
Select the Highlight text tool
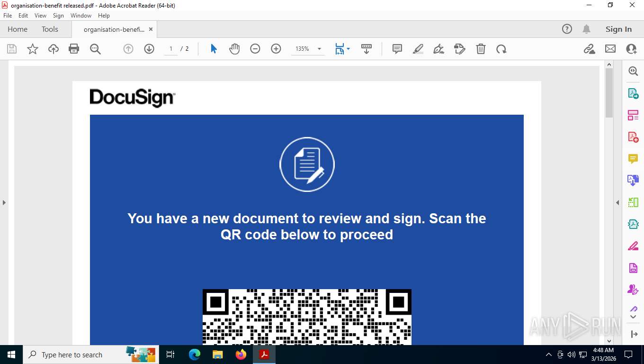[418, 49]
